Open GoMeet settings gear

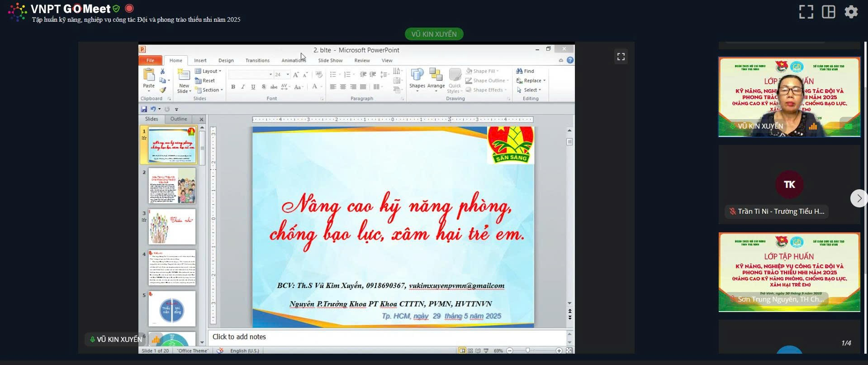click(x=851, y=12)
